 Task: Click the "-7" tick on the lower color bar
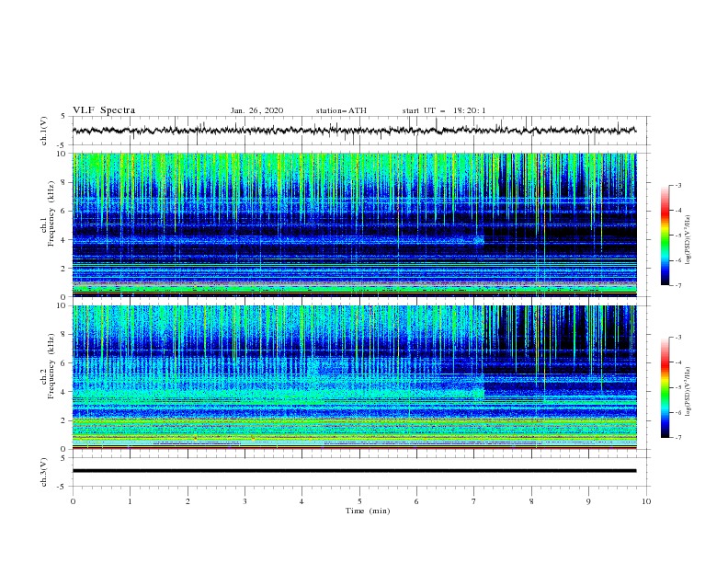(678, 438)
